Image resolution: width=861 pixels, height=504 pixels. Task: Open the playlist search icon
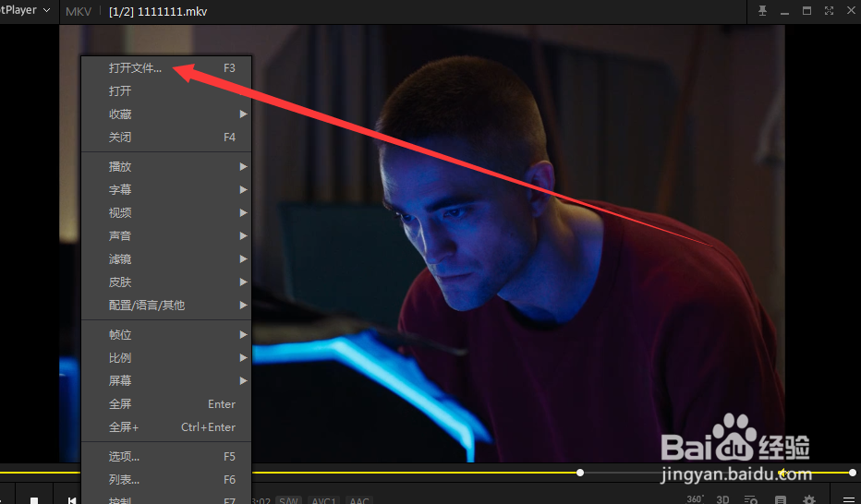(750, 499)
